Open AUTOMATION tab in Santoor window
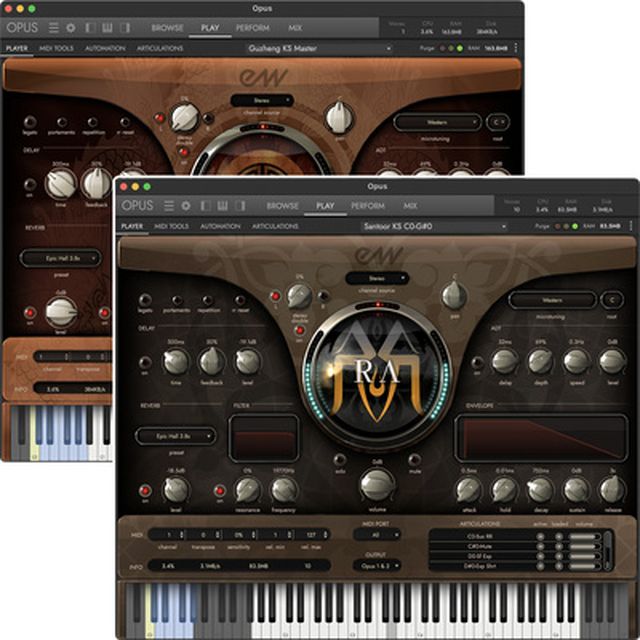Viewport: 640px width, 640px height. tap(220, 226)
